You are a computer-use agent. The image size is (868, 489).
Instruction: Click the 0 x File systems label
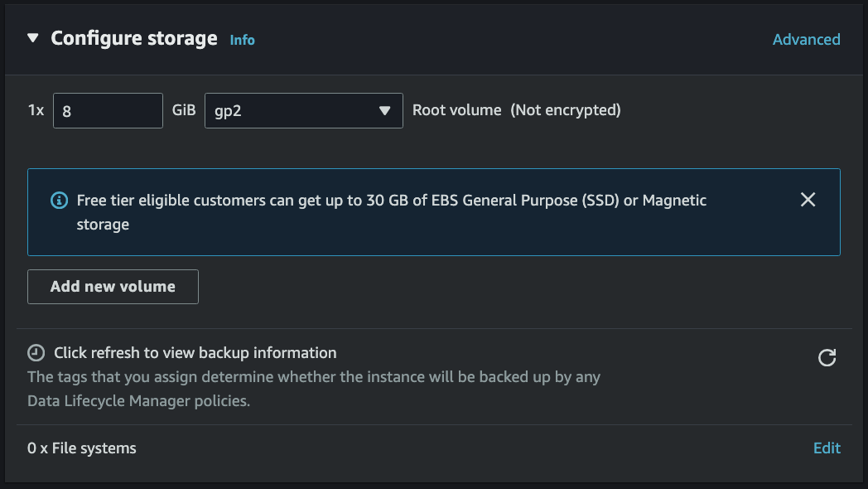[x=82, y=448]
